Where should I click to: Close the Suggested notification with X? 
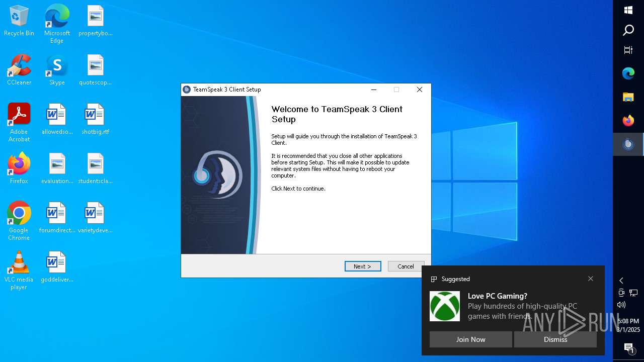click(x=591, y=279)
